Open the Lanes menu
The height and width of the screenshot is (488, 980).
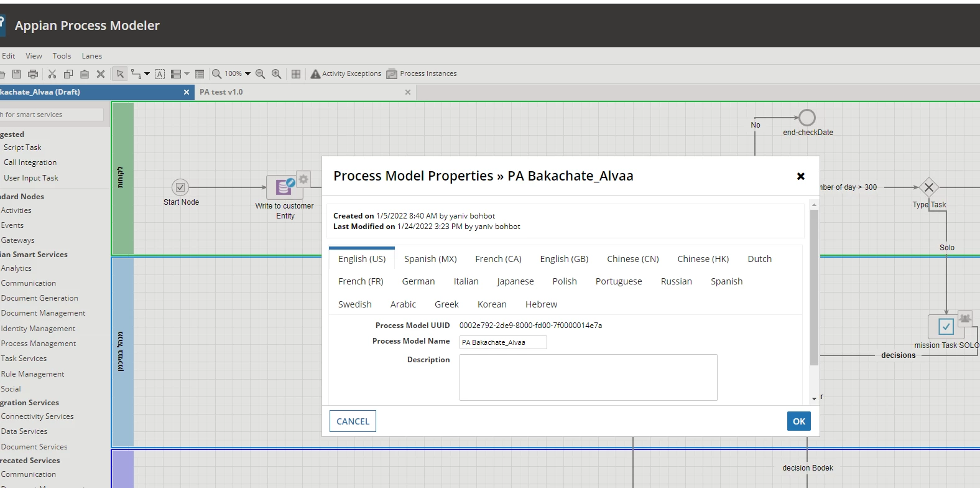click(x=92, y=56)
